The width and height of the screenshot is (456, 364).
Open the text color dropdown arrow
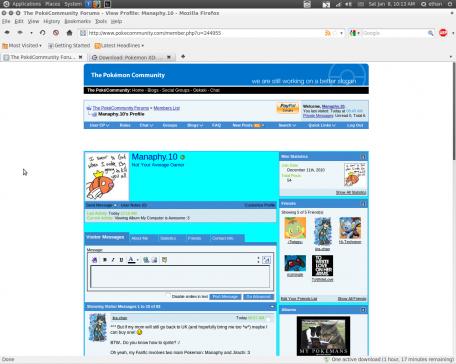click(x=138, y=260)
